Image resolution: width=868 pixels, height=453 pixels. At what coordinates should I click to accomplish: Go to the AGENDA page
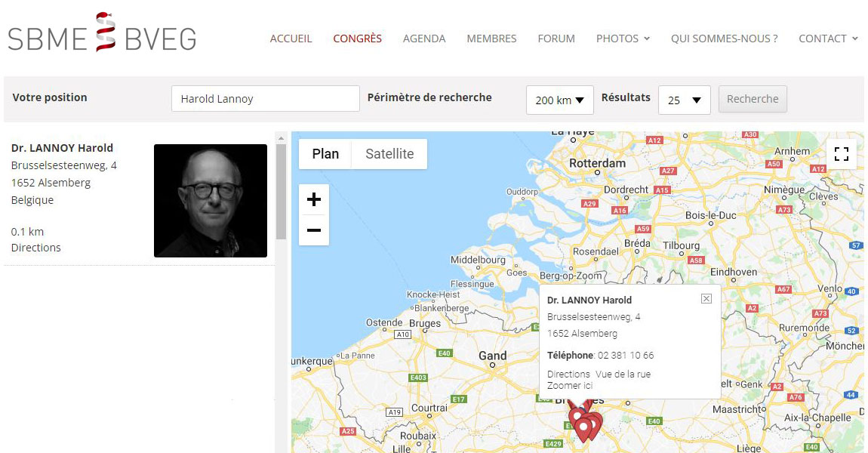coord(424,39)
